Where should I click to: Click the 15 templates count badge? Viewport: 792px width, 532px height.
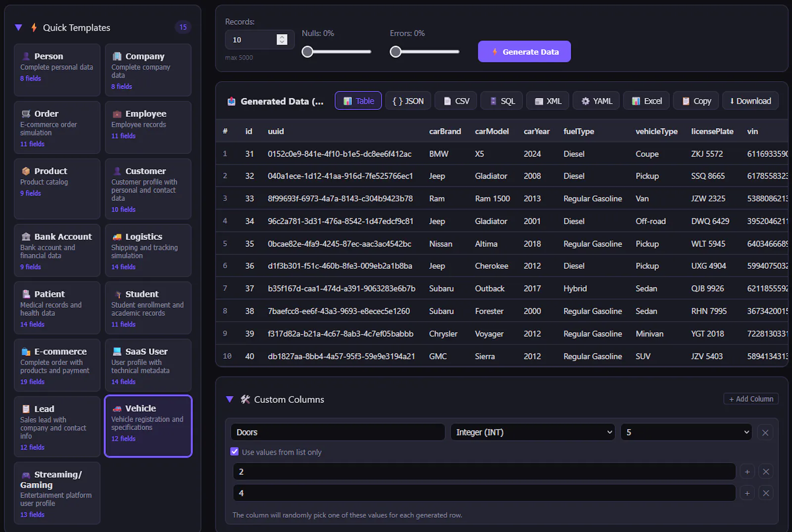pyautogui.click(x=183, y=27)
